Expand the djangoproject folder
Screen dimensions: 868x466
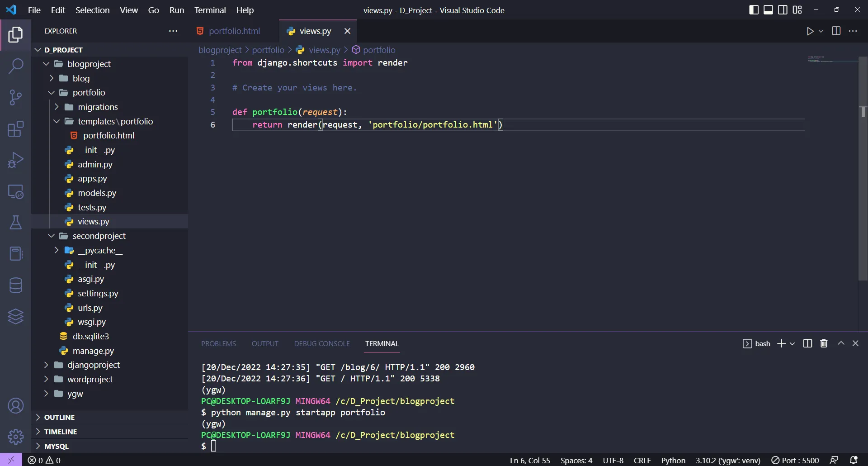pyautogui.click(x=93, y=365)
